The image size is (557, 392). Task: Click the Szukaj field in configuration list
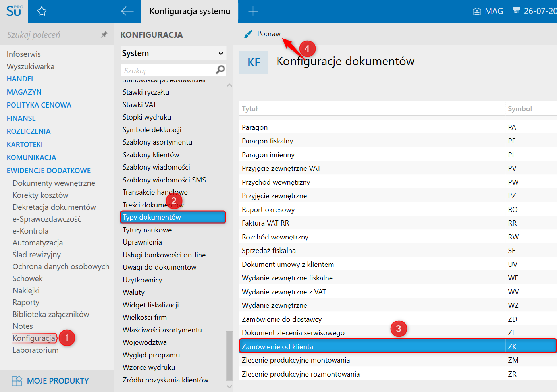point(168,70)
